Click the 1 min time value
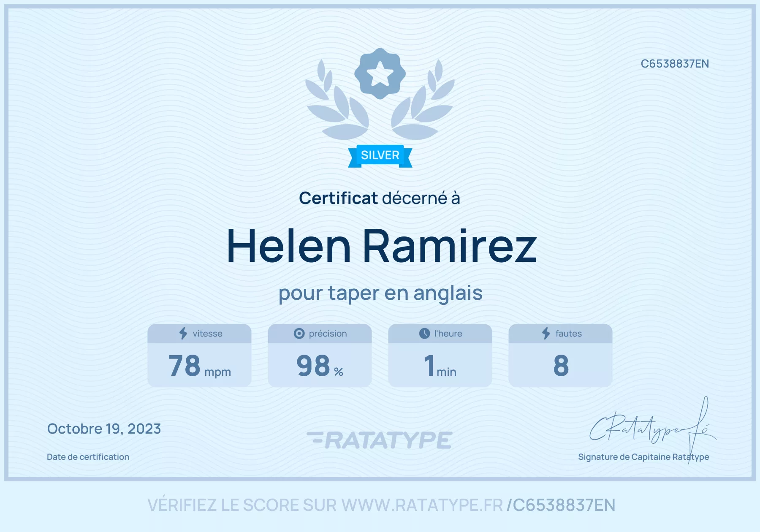 coord(440,366)
